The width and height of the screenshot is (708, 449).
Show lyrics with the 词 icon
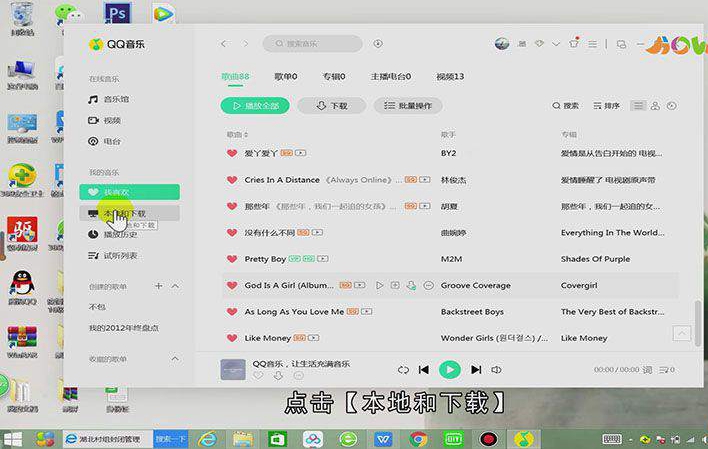point(647,370)
